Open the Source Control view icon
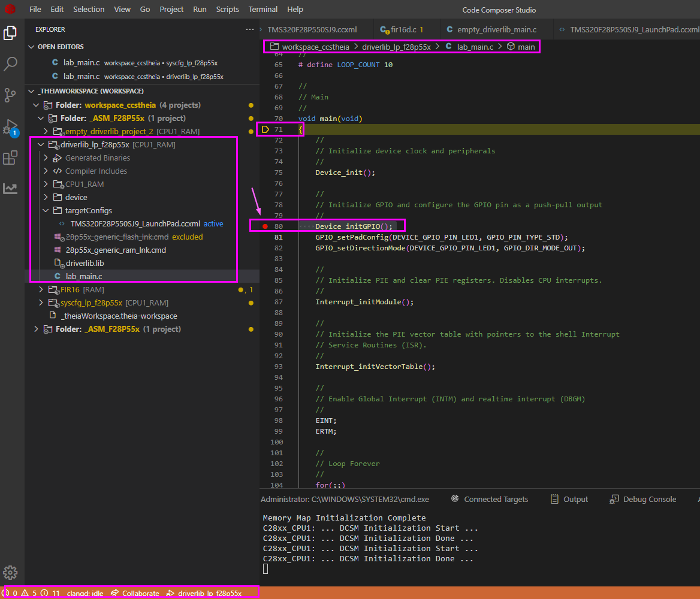This screenshot has width=700, height=599. tap(10, 95)
